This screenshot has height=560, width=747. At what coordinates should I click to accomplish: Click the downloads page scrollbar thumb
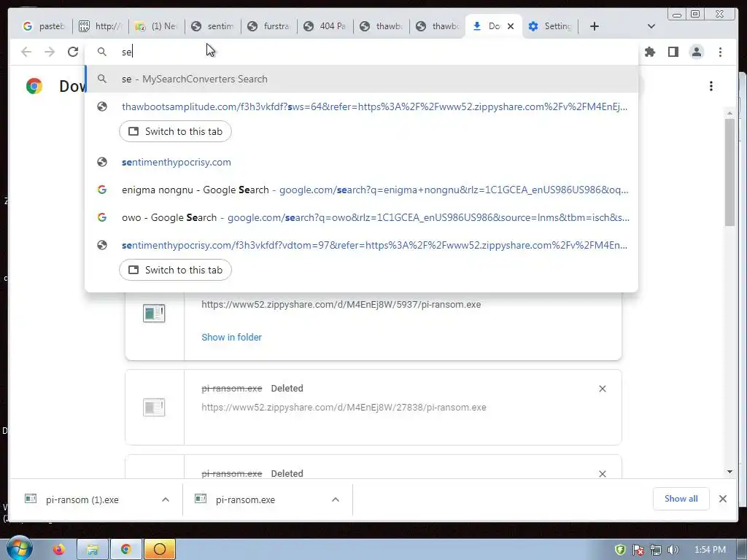click(729, 172)
